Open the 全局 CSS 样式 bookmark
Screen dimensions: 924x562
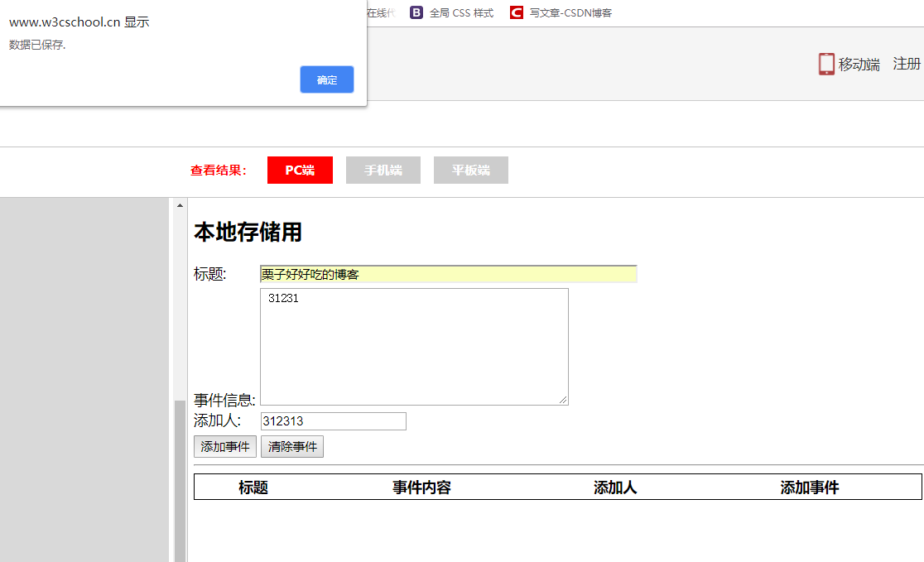pos(460,12)
